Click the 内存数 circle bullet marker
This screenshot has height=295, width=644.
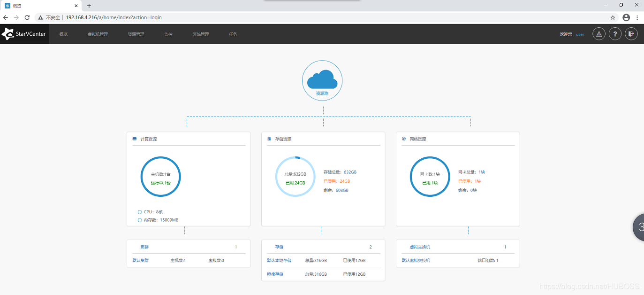(x=140, y=220)
